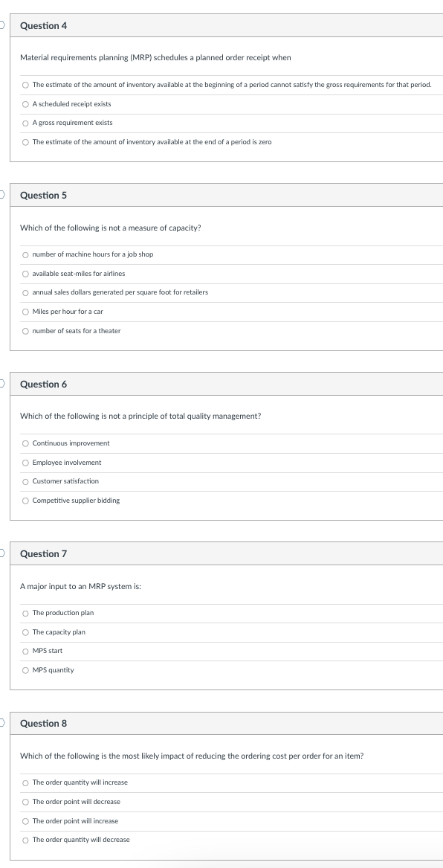Choose "The capacity plan" option
The width and height of the screenshot is (443, 868).
click(25, 631)
